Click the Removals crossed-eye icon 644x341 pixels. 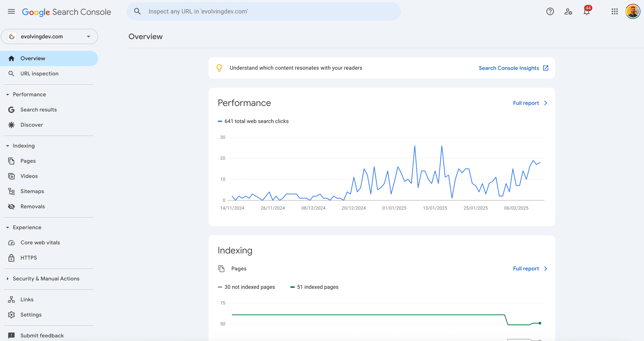coord(11,207)
